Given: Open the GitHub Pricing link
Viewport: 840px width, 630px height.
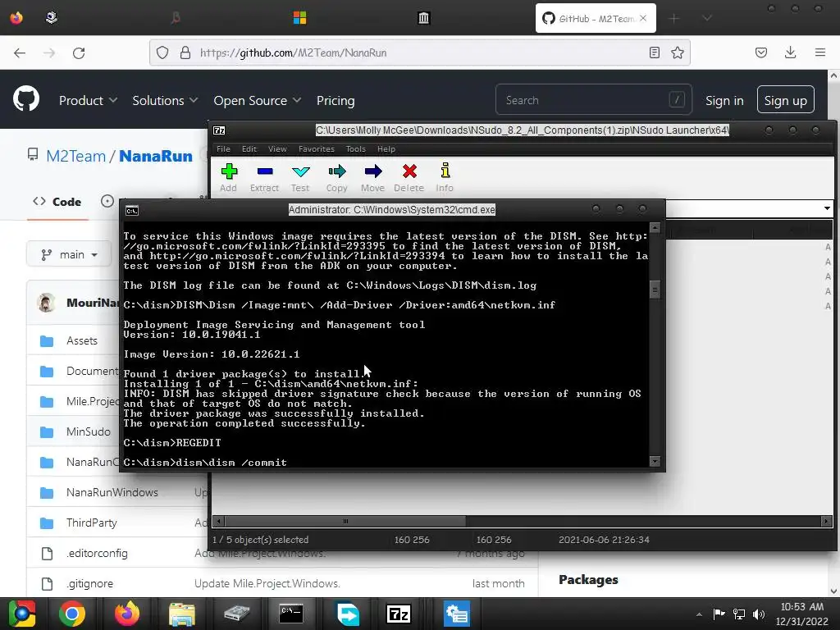Looking at the screenshot, I should click(x=336, y=100).
